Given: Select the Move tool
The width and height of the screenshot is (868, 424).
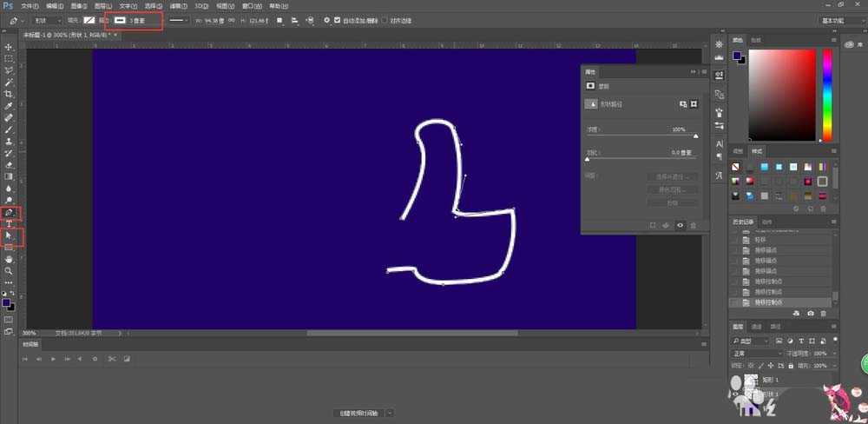Looking at the screenshot, I should pos(10,47).
